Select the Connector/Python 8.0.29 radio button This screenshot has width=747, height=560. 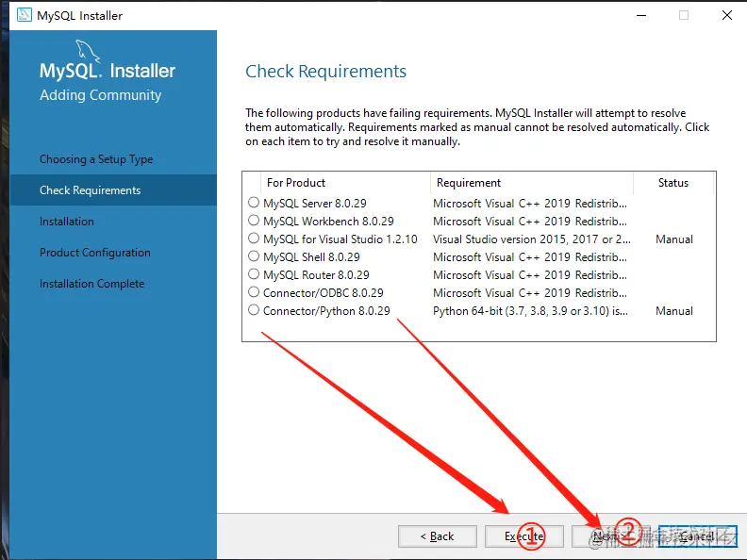tap(254, 310)
